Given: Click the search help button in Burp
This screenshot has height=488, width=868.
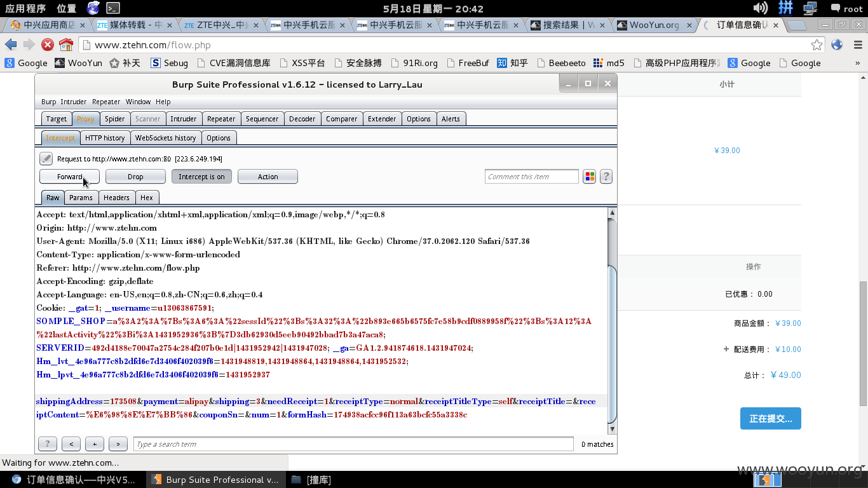Looking at the screenshot, I should coord(47,444).
